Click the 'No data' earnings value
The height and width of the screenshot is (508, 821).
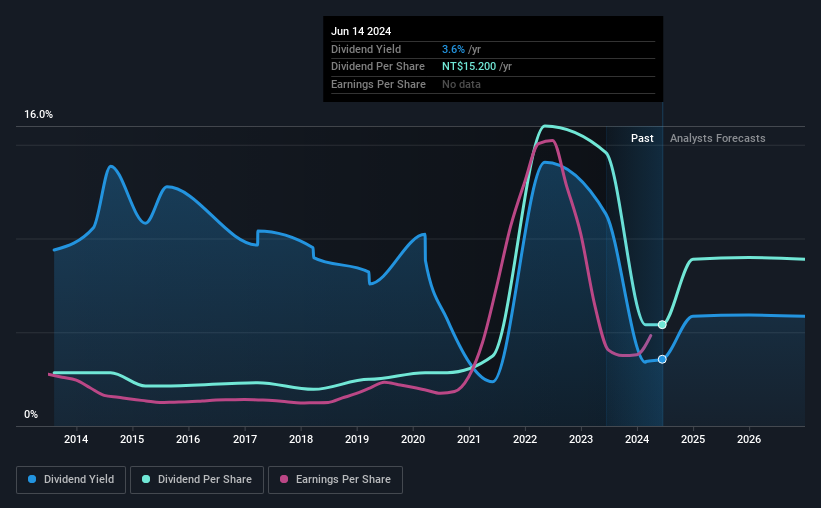[x=461, y=84]
